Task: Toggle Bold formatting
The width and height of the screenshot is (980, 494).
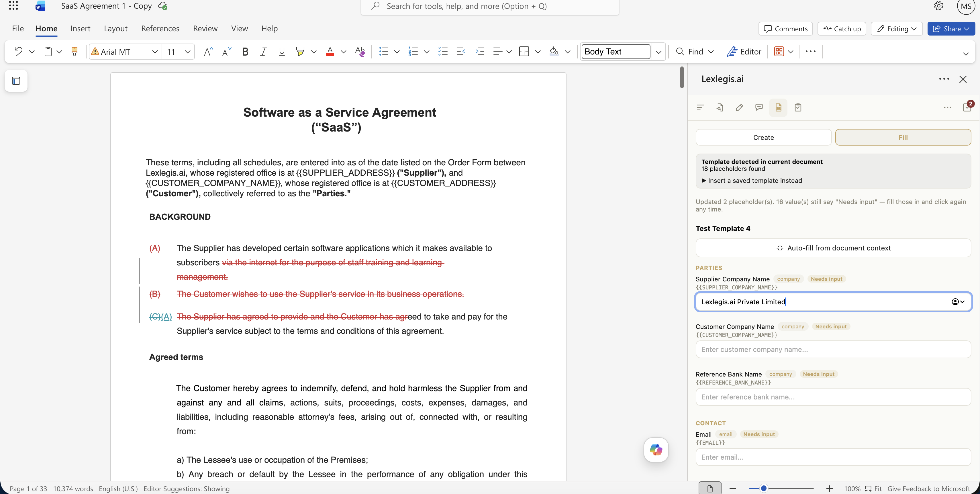Action: [245, 51]
